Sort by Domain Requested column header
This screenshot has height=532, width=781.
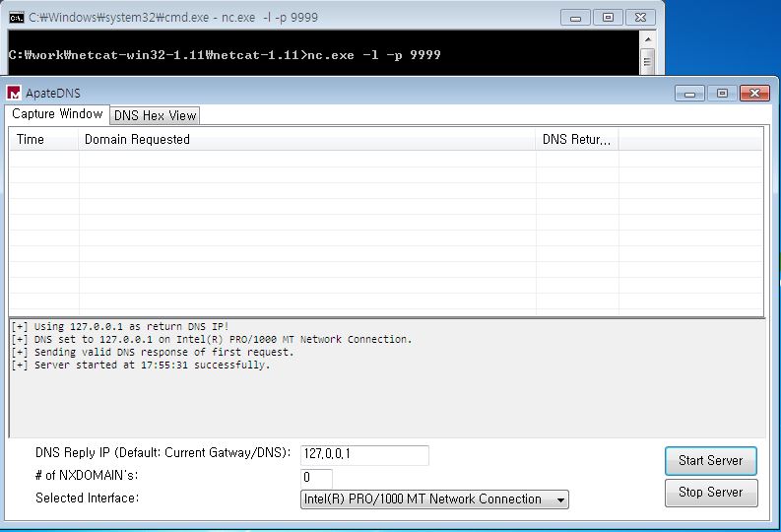pos(307,140)
